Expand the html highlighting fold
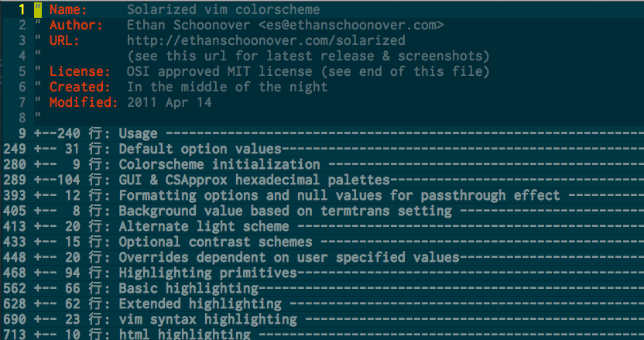 pos(339,334)
